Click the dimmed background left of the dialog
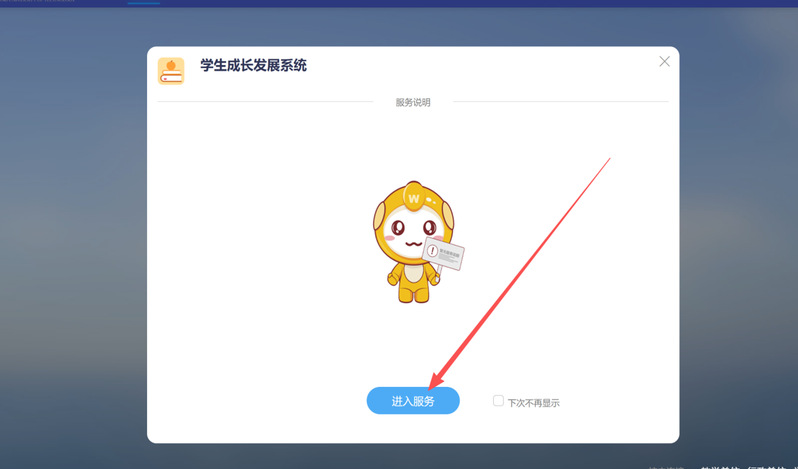This screenshot has width=798, height=469. pyautogui.click(x=73, y=244)
